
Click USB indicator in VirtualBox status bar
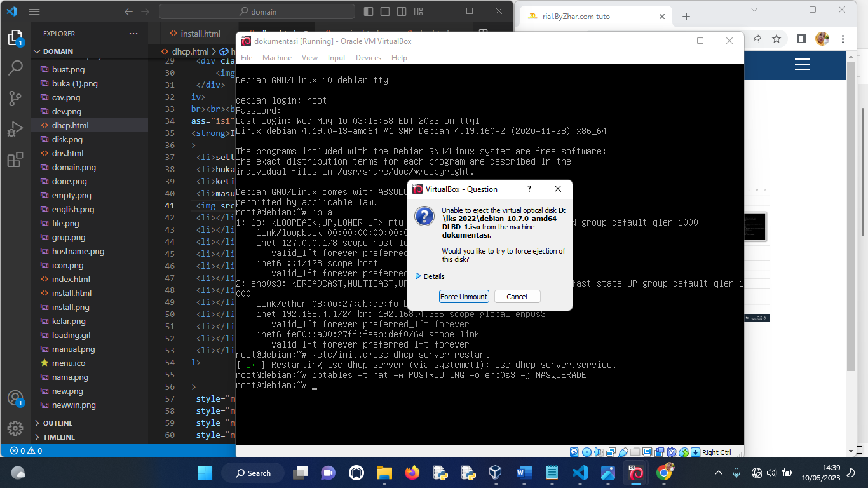[623, 452]
